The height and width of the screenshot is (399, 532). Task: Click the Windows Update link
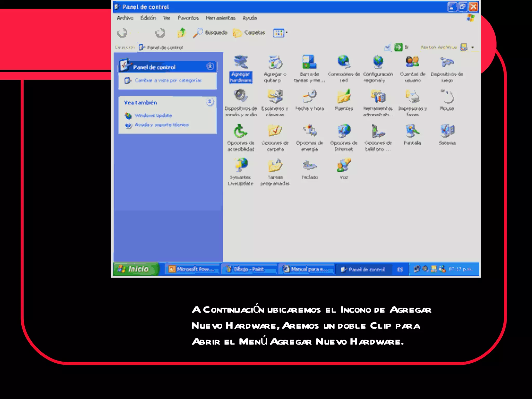click(153, 115)
